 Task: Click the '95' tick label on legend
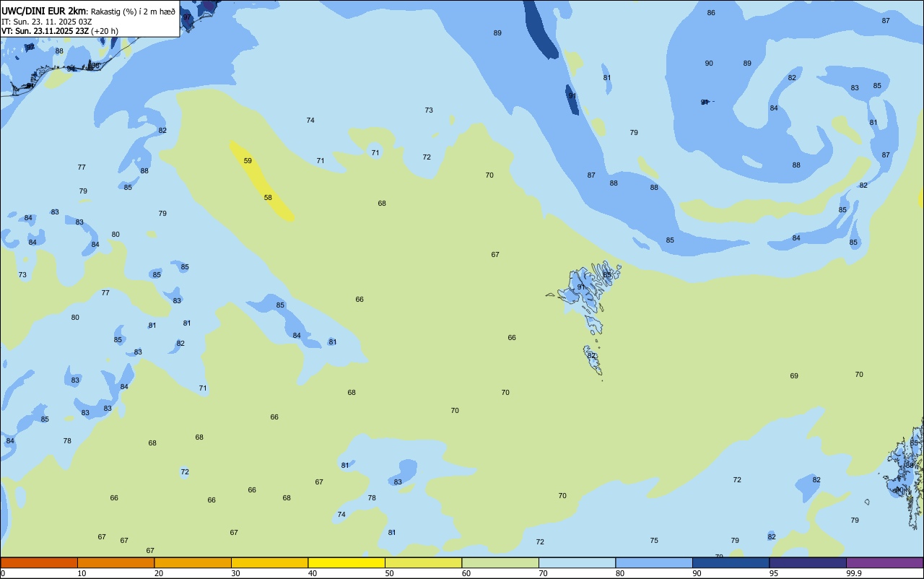(774, 573)
